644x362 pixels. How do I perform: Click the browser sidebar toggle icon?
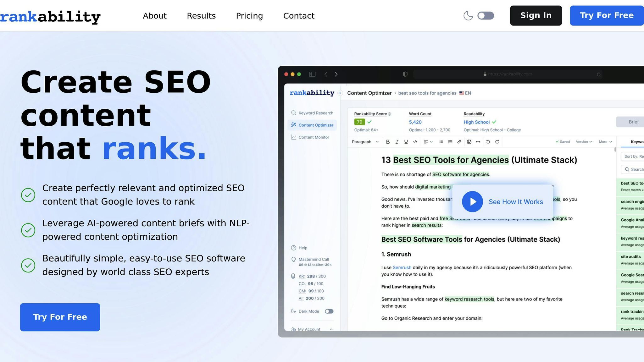[312, 74]
